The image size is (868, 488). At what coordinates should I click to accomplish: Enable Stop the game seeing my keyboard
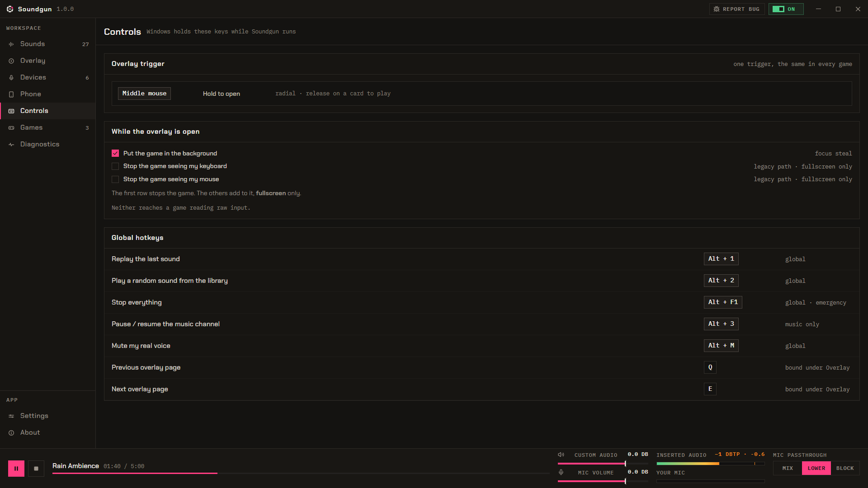pos(115,166)
